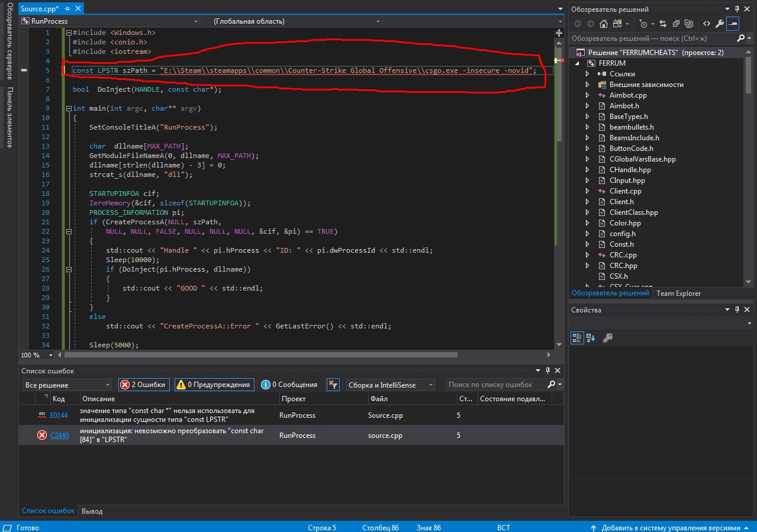
Task: Click Property Pages wrench icon in Properties
Action: coord(607,338)
